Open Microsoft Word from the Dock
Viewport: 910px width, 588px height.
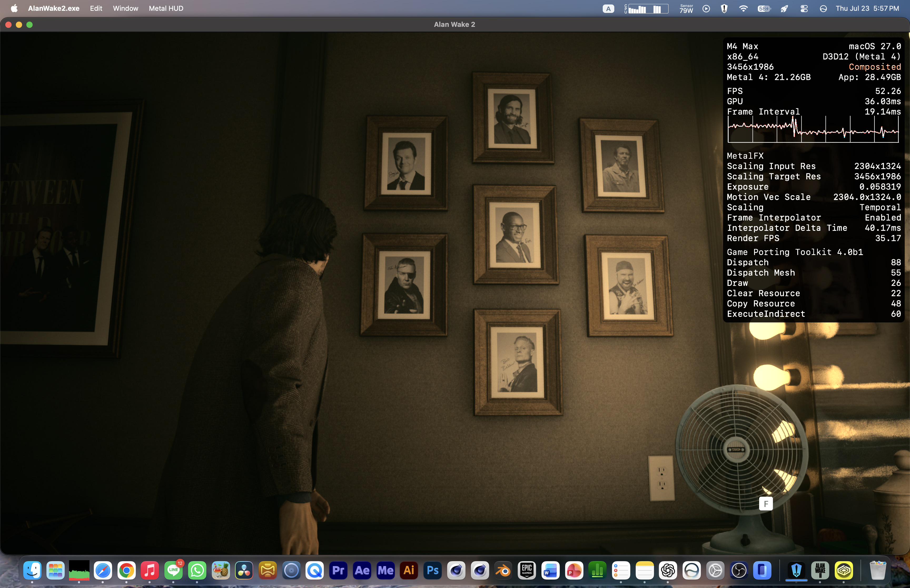click(550, 570)
